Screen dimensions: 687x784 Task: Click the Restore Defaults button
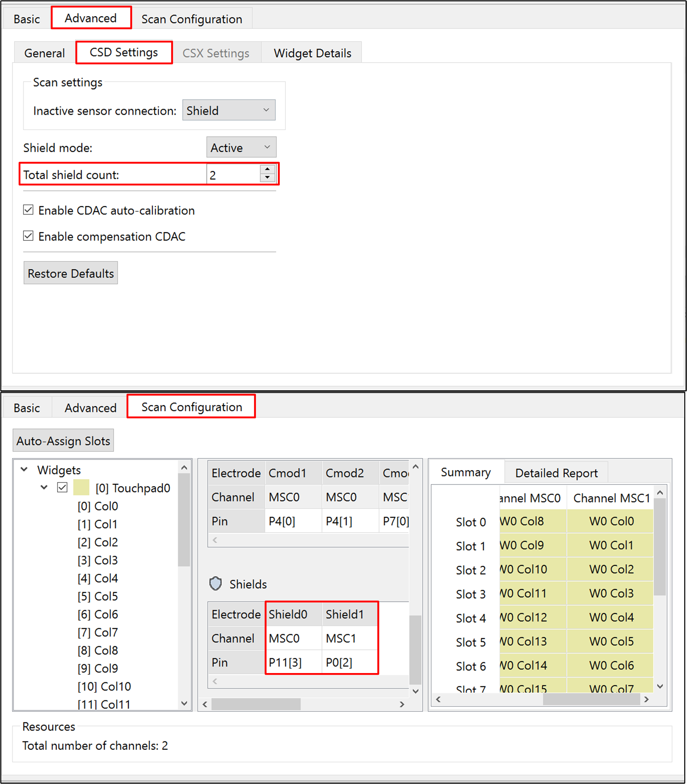point(71,273)
